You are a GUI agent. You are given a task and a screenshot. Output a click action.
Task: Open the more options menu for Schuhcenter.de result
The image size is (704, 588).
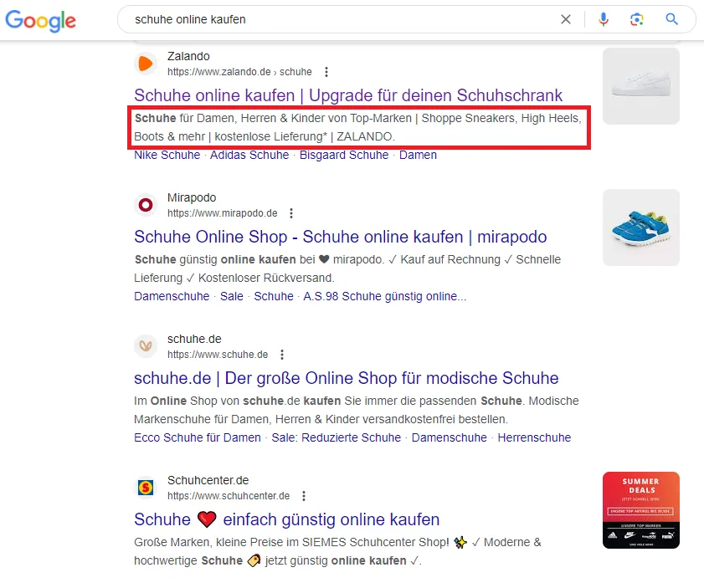click(304, 496)
